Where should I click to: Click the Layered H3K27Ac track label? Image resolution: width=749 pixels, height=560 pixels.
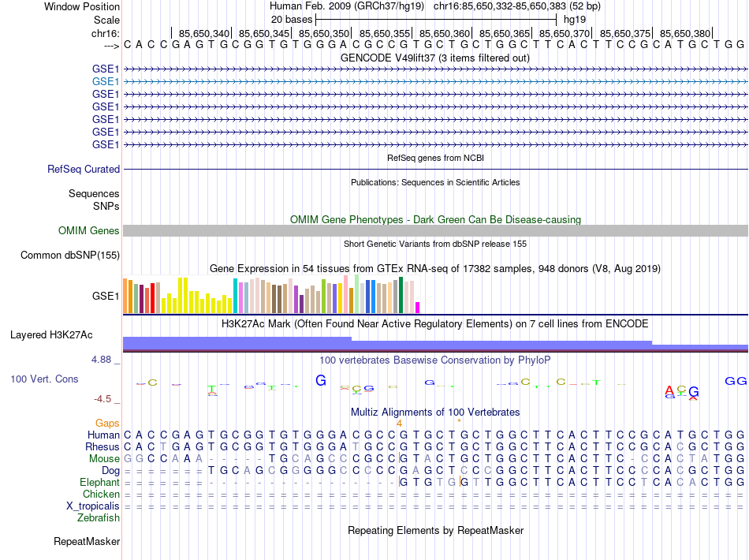click(x=51, y=335)
